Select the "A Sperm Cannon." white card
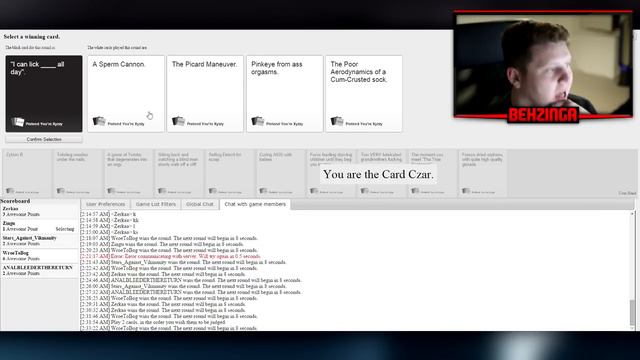The height and width of the screenshot is (360, 640). tap(126, 93)
